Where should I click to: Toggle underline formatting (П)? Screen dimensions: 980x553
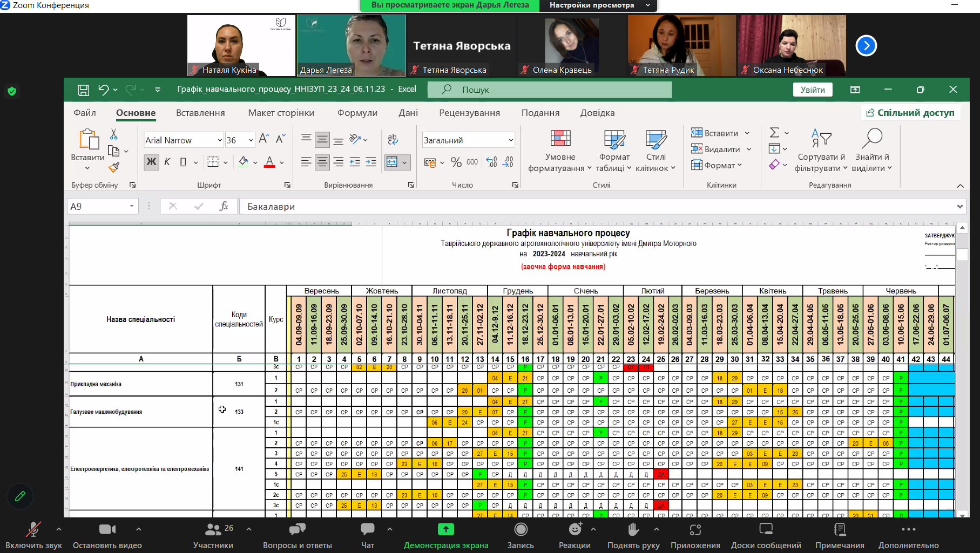pos(183,162)
